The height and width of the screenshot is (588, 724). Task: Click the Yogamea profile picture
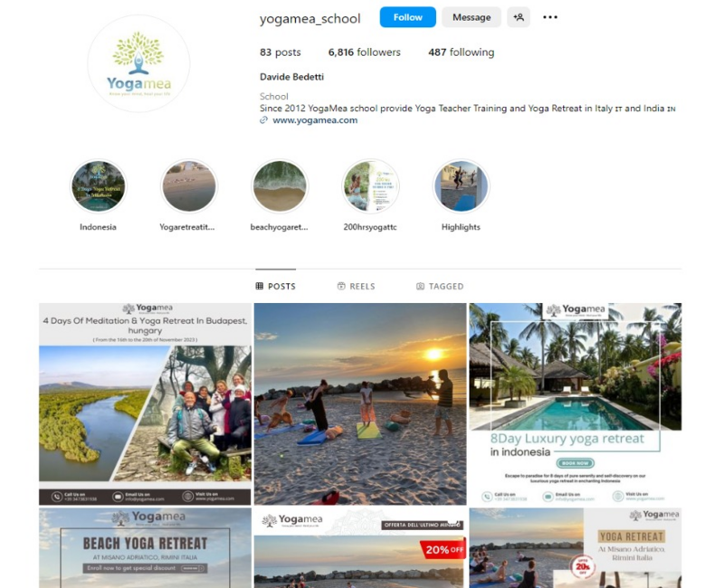click(x=138, y=63)
